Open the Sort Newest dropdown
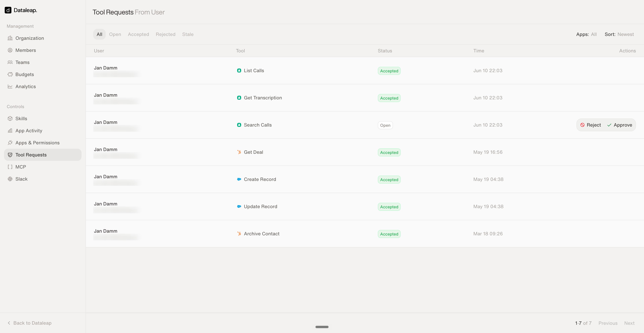The width and height of the screenshot is (644, 333). (619, 34)
